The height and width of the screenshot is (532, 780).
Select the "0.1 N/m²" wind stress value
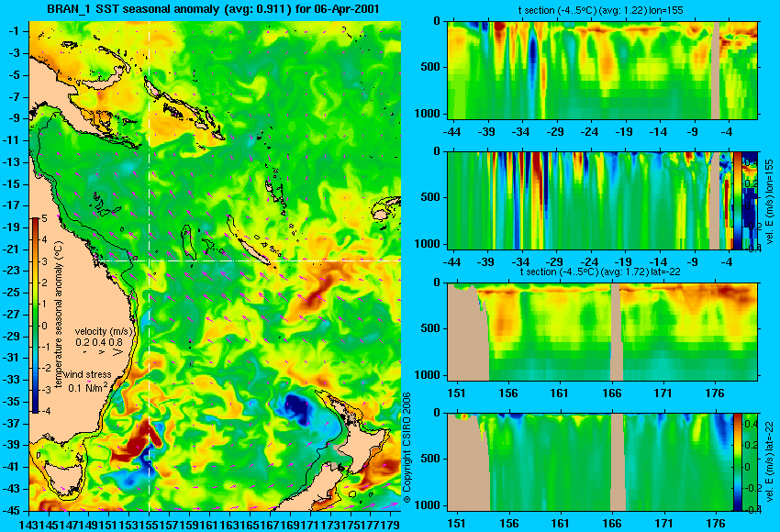click(88, 387)
